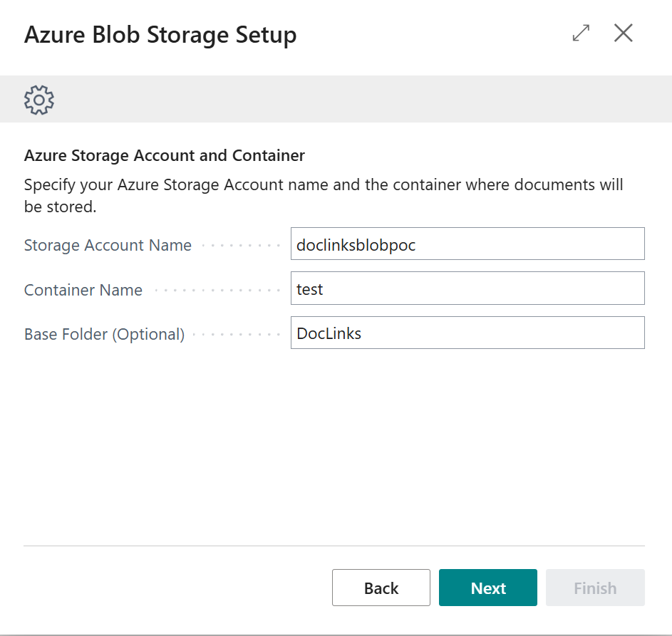
Task: Click the Storage Account Name label
Action: click(x=108, y=245)
